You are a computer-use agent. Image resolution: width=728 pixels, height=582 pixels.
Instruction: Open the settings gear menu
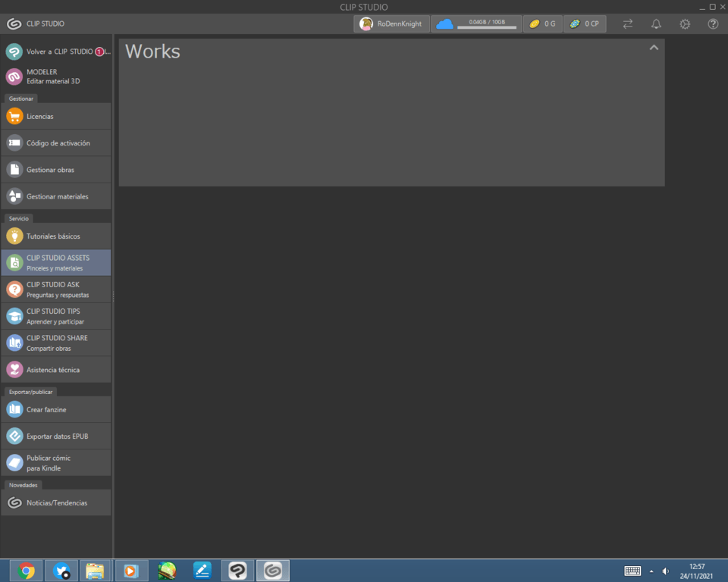684,23
